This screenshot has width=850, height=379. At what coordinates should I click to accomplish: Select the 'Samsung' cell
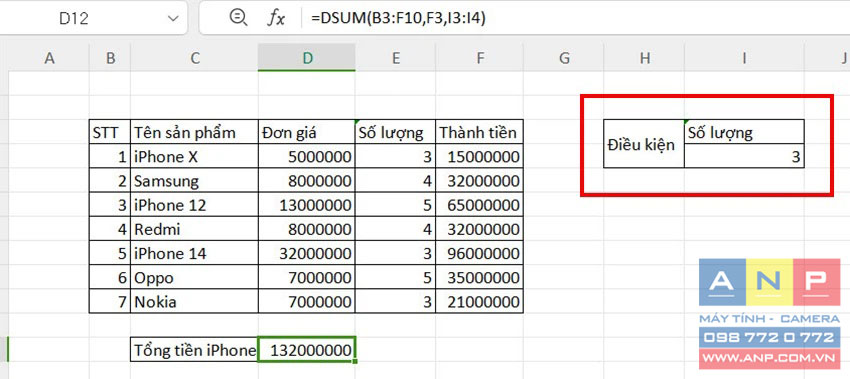click(195, 181)
